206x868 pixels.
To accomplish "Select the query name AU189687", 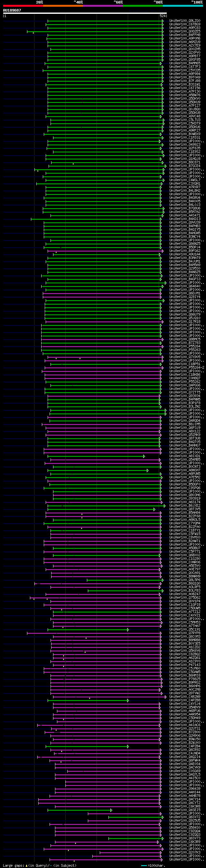I will (x=12, y=10).
